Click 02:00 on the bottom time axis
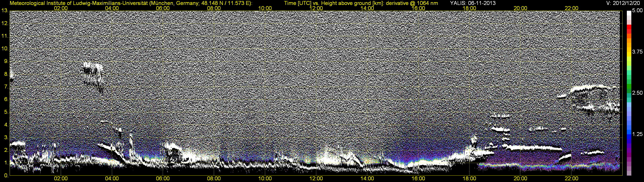 pos(61,179)
